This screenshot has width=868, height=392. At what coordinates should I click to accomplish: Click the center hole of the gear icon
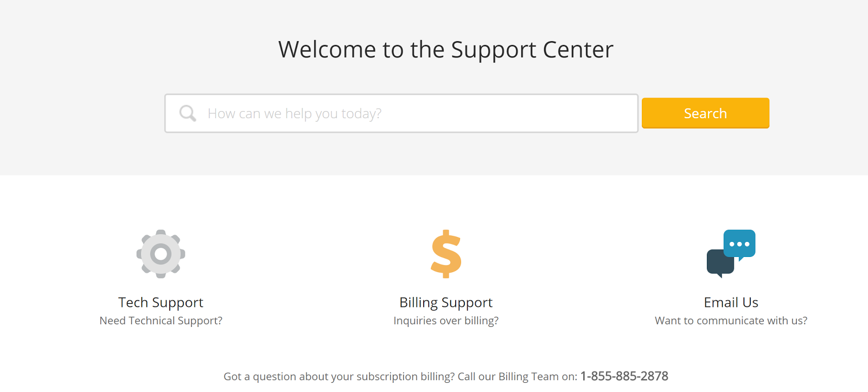[161, 254]
